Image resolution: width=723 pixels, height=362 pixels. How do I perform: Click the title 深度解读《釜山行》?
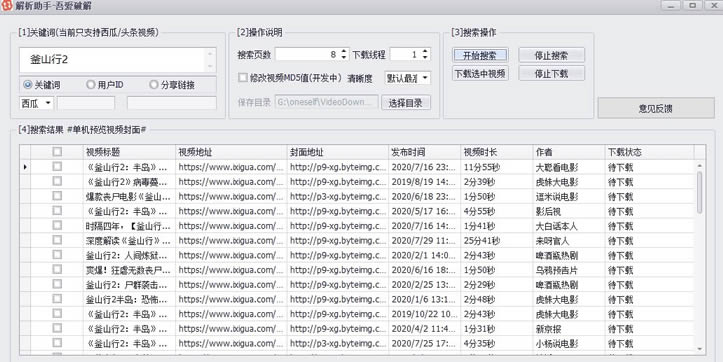pos(128,241)
